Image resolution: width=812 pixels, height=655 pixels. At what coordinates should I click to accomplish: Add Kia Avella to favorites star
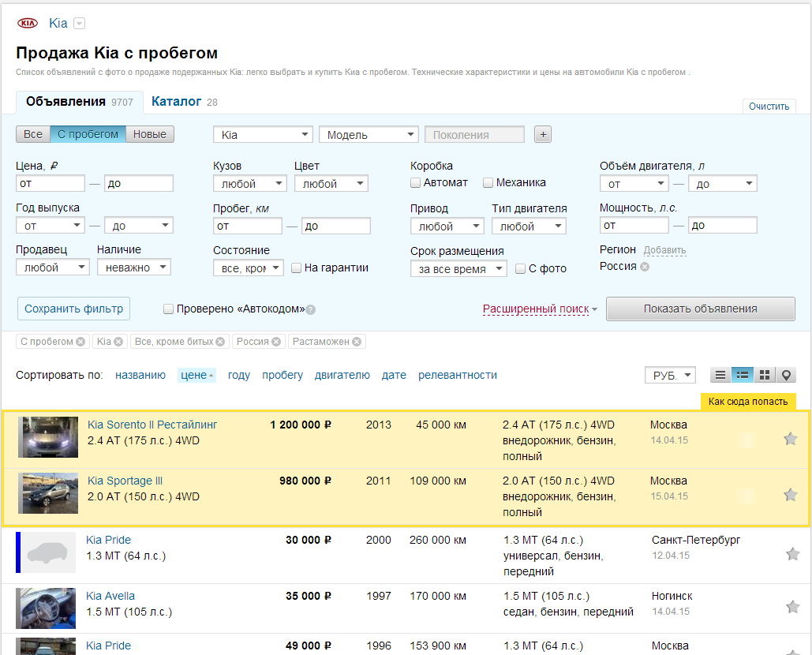click(793, 606)
